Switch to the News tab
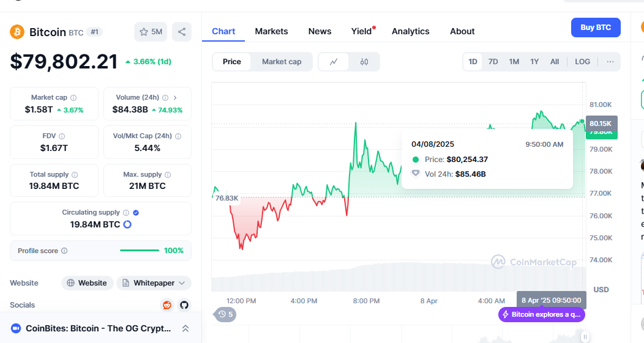644x343 pixels. pos(320,32)
